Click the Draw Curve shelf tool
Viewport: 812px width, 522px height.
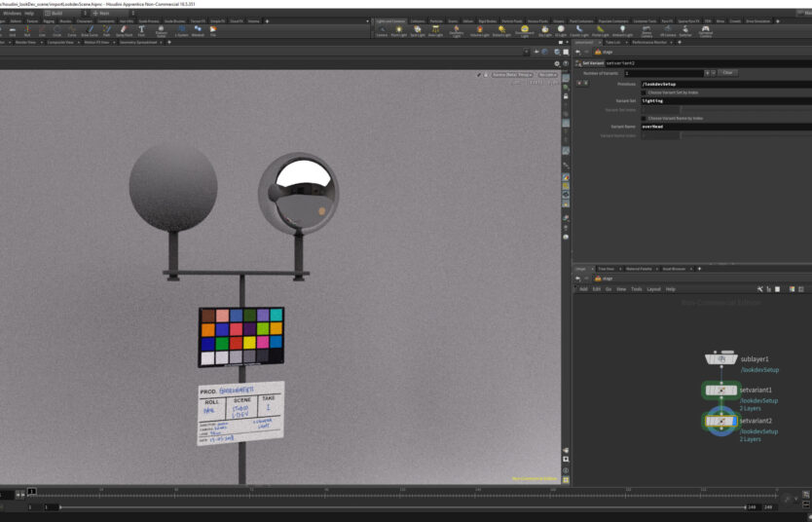tap(89, 30)
